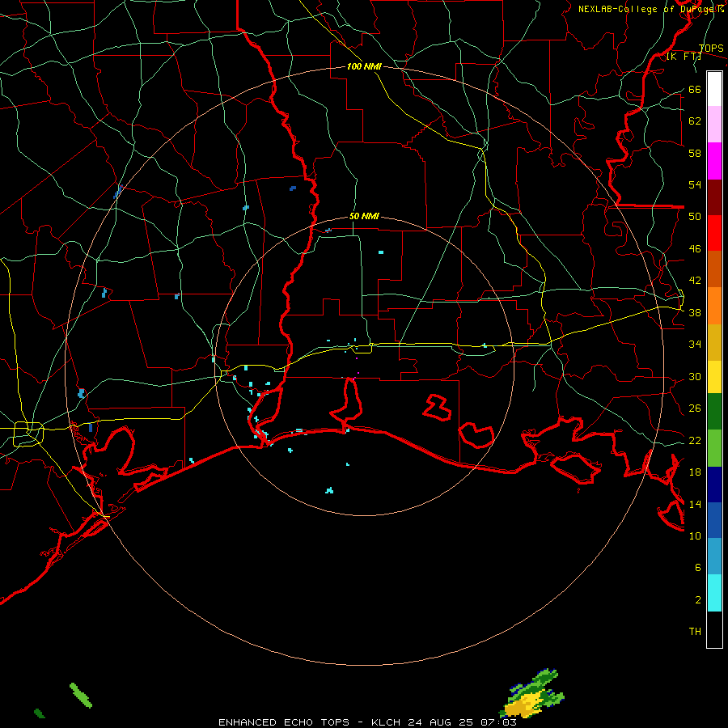
Task: Select legend value 26
Action: point(695,408)
